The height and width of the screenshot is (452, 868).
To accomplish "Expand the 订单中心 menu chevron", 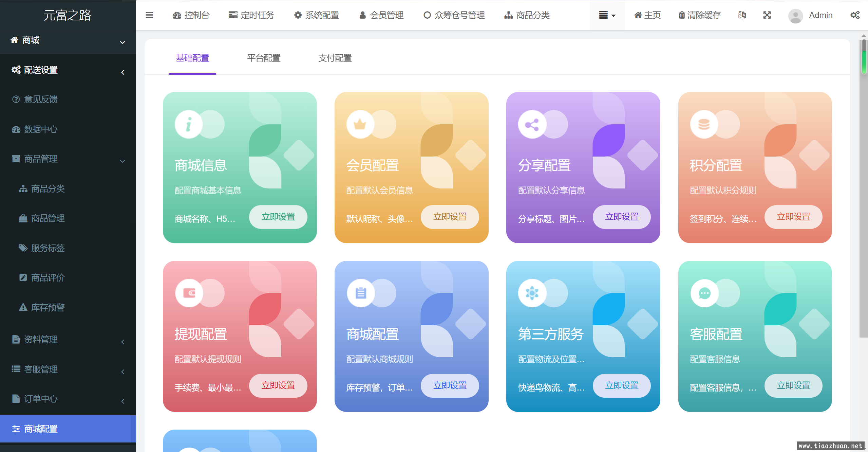I will [123, 401].
